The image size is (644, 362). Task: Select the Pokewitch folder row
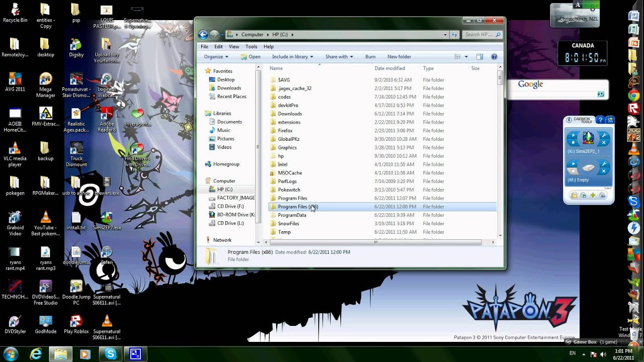[382, 190]
